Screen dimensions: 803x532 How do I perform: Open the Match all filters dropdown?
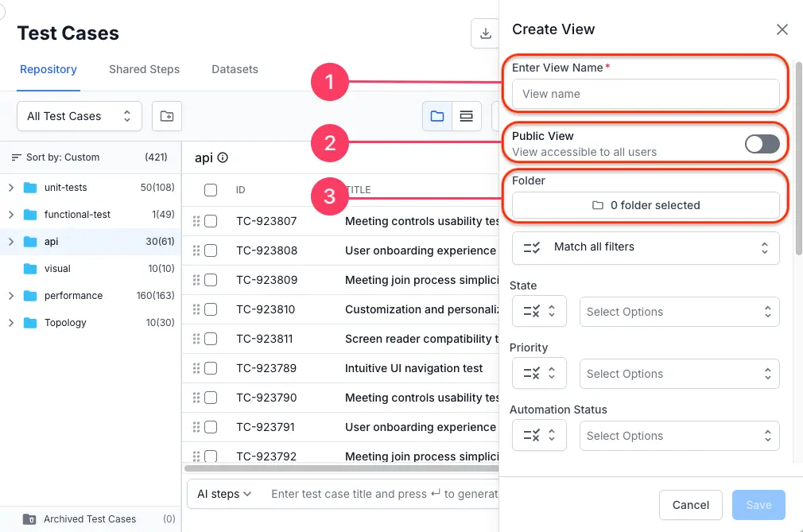point(645,248)
